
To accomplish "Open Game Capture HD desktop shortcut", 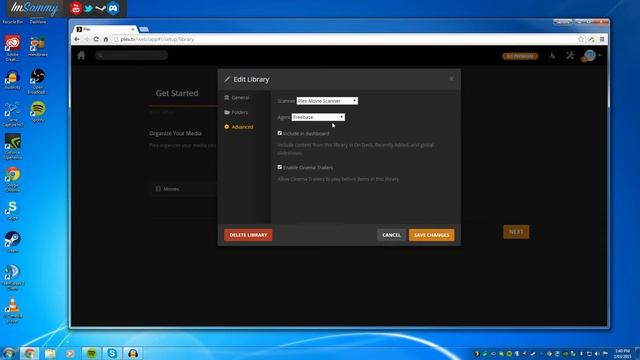I will pos(13,114).
